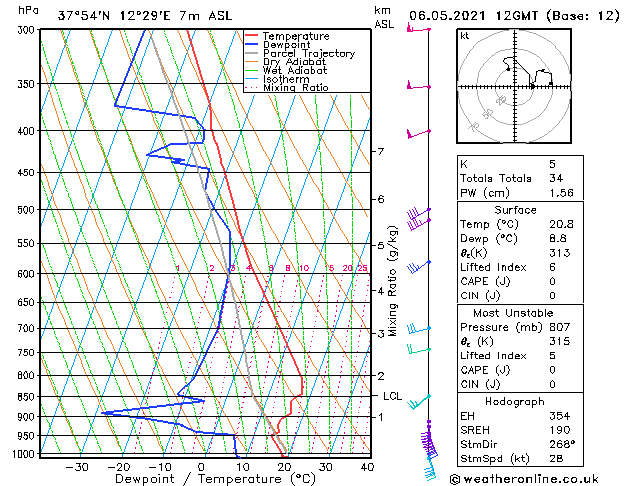This screenshot has height=486, width=629.
Task: Click the 7 km altitude label
Action: pos(380,152)
